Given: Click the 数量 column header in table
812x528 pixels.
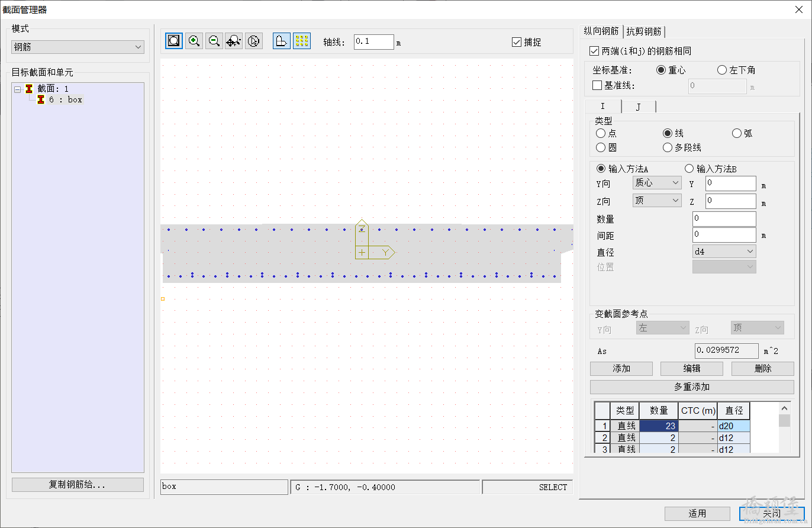Looking at the screenshot, I should [x=659, y=411].
